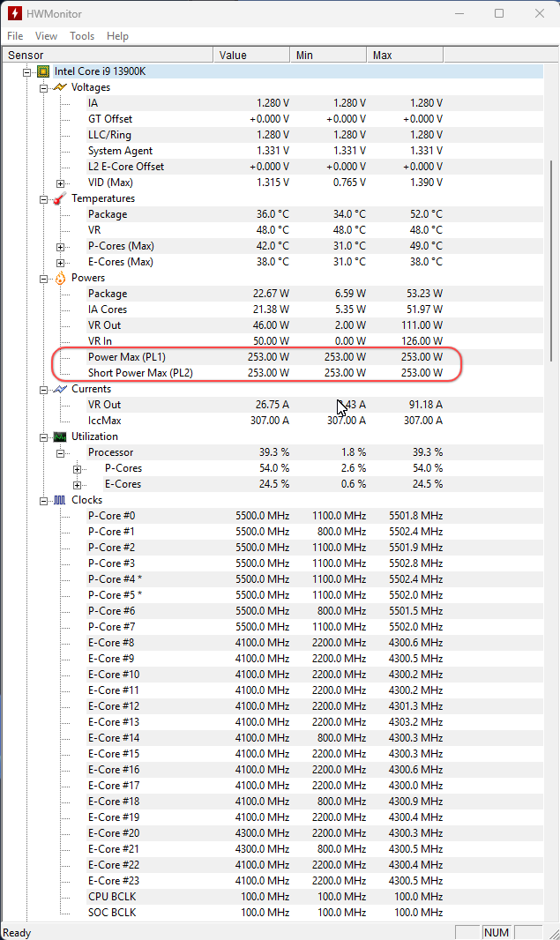Screen dimensions: 560x940
Task: Click the Clocks waveform icon
Action: click(x=60, y=500)
